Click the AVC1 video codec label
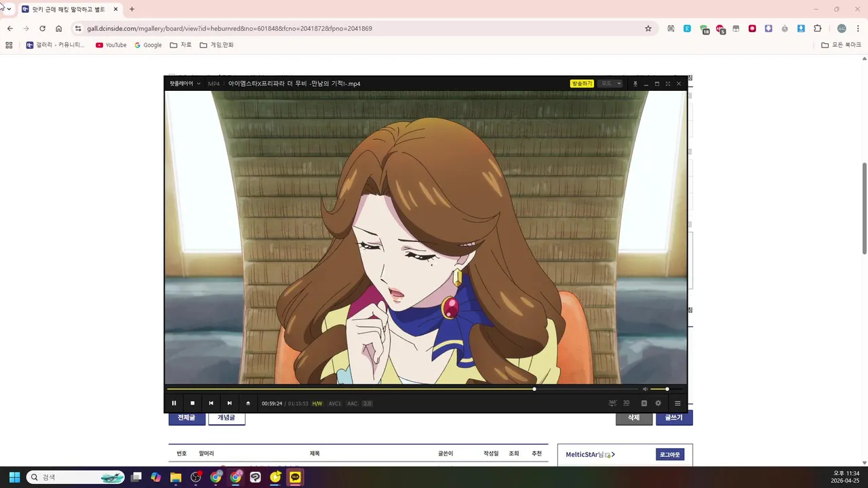The image size is (868, 488). pos(335,403)
